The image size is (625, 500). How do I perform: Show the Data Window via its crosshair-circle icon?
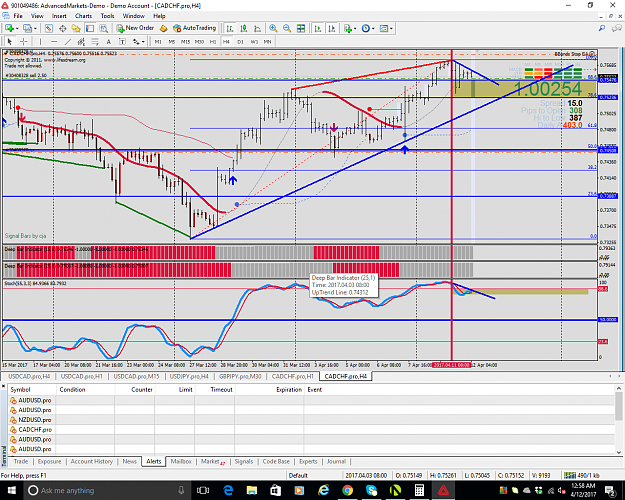coord(63,28)
